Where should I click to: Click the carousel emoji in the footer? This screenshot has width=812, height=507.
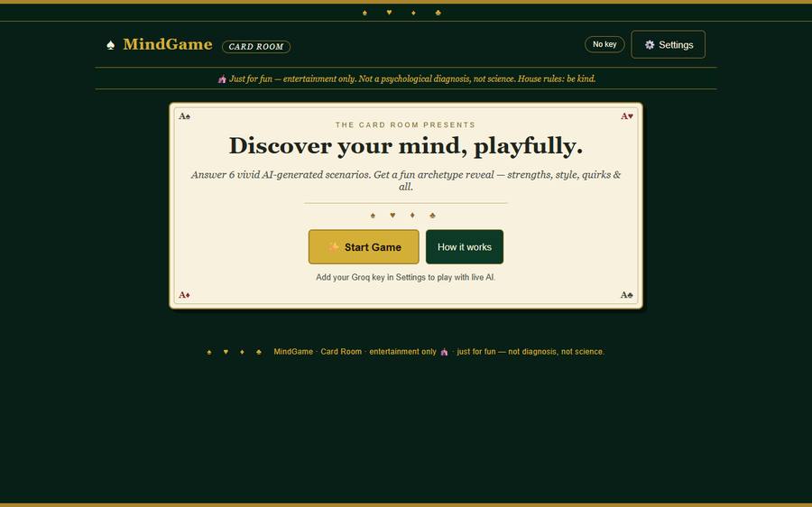(444, 352)
